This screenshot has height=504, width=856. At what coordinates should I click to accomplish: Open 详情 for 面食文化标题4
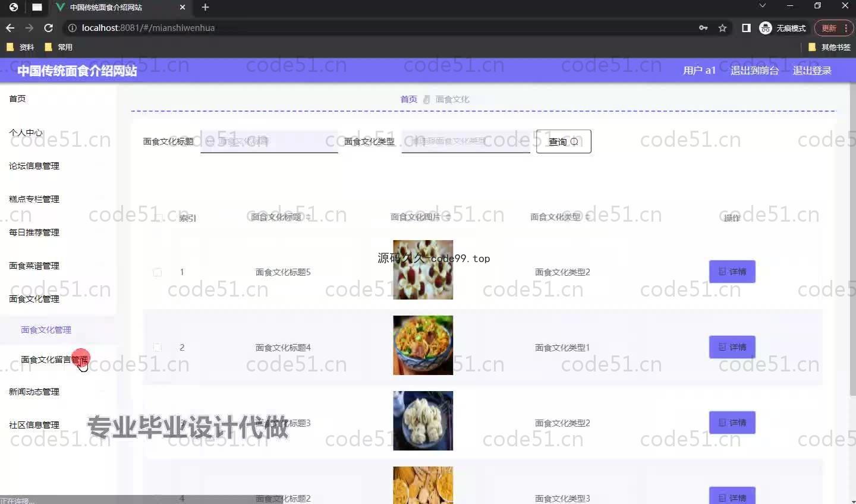732,347
